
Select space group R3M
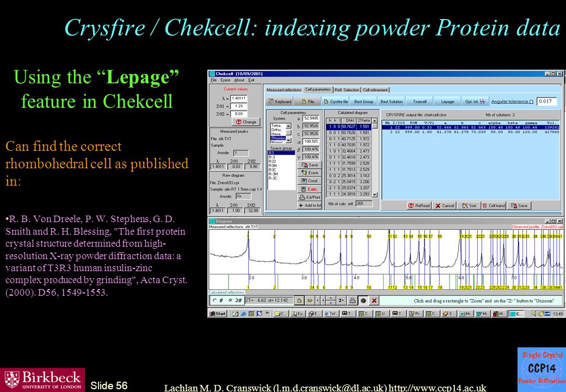[x=281, y=166]
